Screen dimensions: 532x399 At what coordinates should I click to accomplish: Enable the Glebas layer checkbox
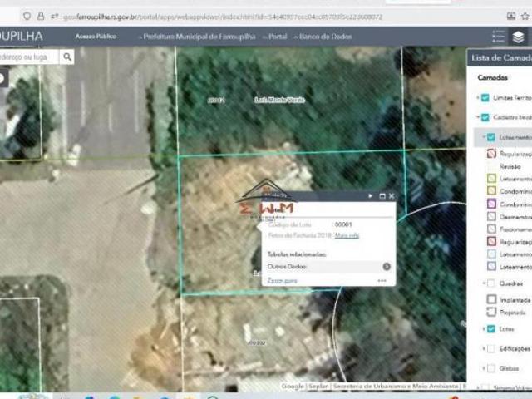pyautogui.click(x=491, y=368)
